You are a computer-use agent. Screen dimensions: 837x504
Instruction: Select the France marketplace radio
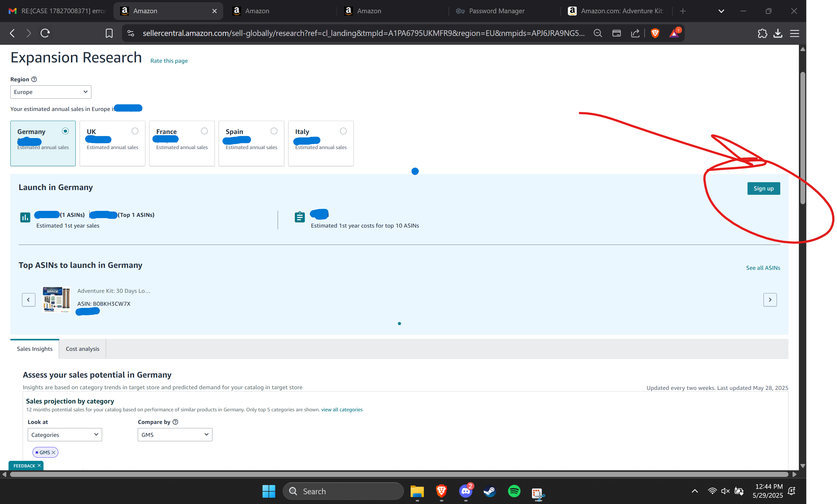pos(205,131)
